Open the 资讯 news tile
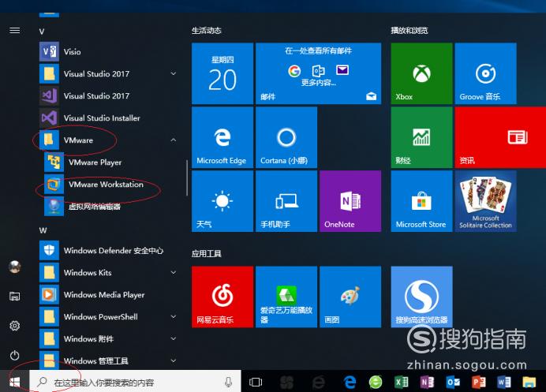 pyautogui.click(x=500, y=137)
